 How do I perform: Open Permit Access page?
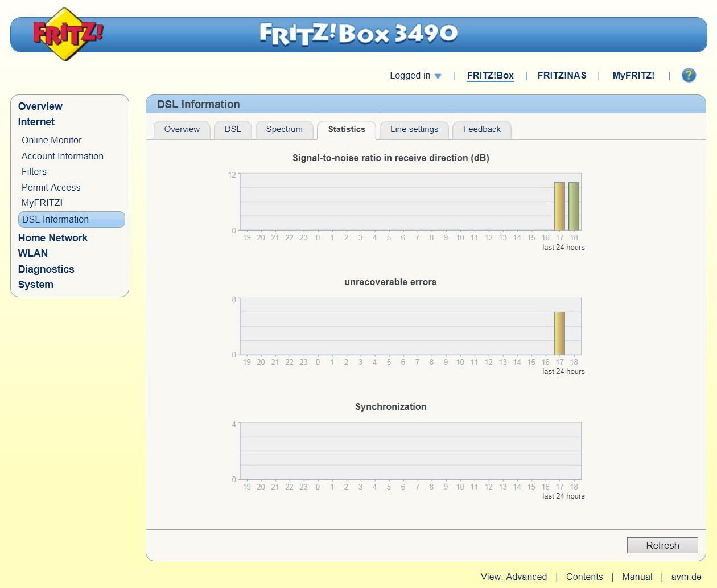click(51, 187)
